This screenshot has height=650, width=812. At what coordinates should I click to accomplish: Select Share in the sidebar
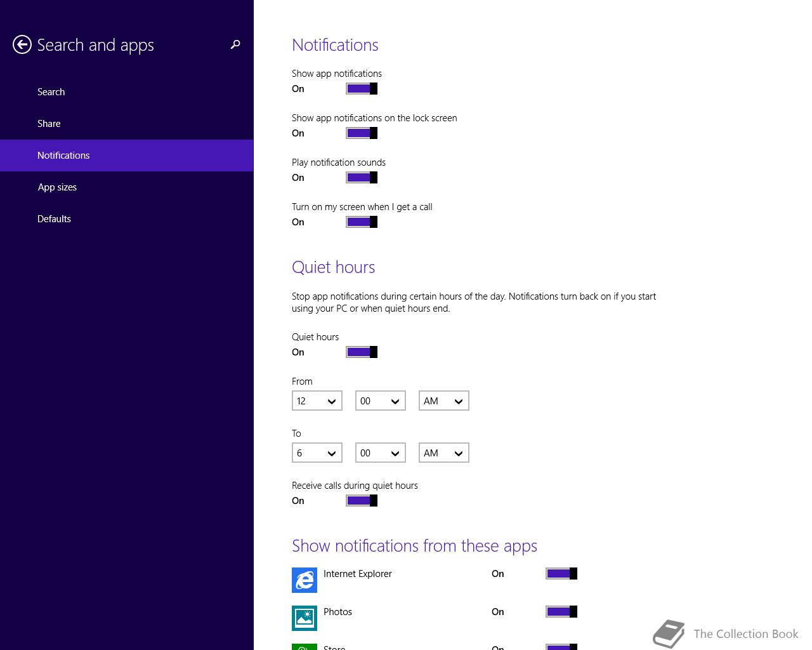(49, 124)
